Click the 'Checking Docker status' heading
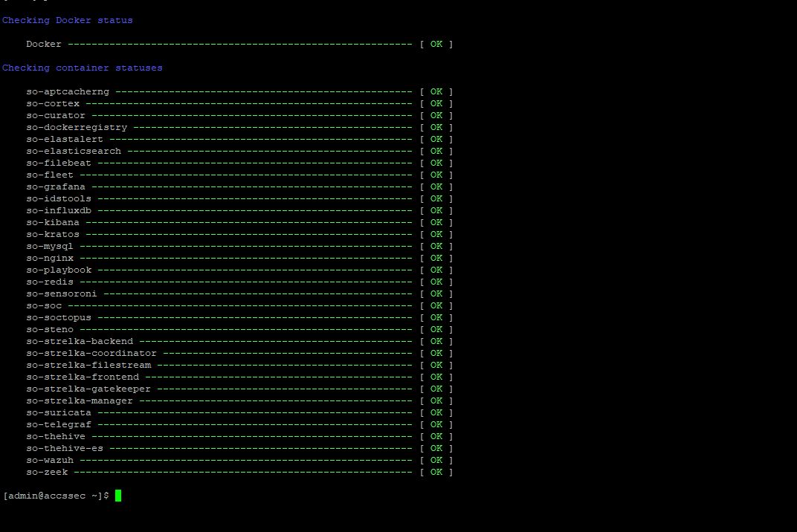 67,20
